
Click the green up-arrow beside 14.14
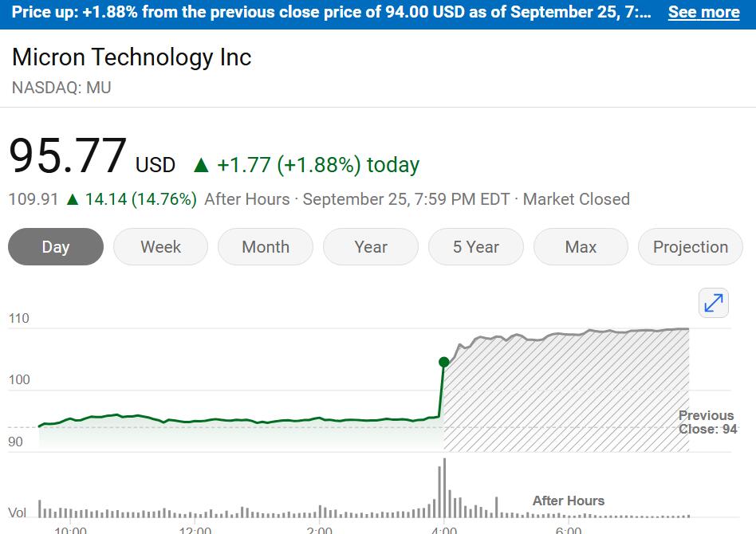72,199
